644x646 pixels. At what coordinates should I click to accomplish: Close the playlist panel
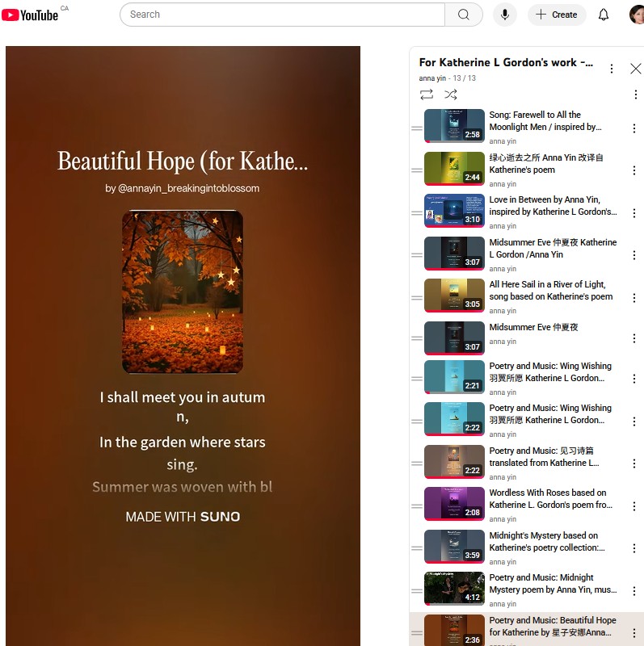(635, 69)
